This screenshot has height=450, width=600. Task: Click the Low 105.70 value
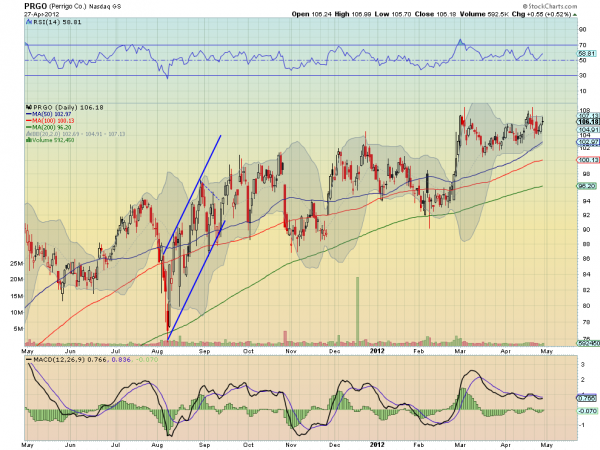pyautogui.click(x=393, y=14)
